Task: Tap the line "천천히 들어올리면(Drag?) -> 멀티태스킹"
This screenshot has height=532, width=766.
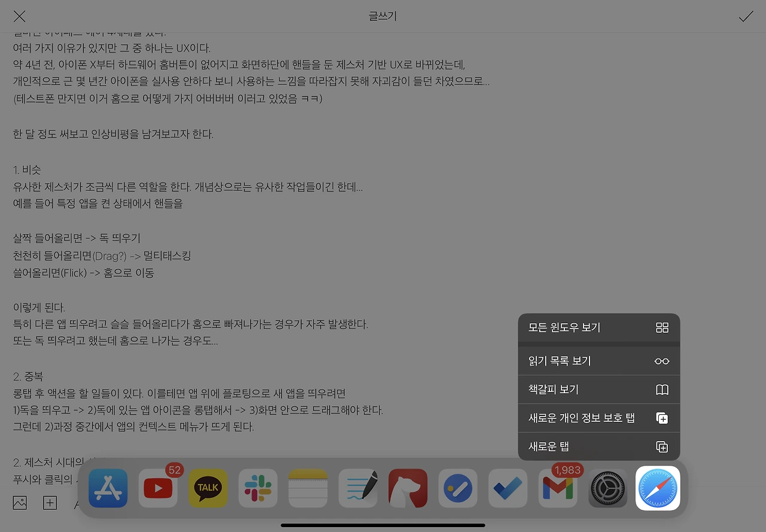Action: (102, 256)
